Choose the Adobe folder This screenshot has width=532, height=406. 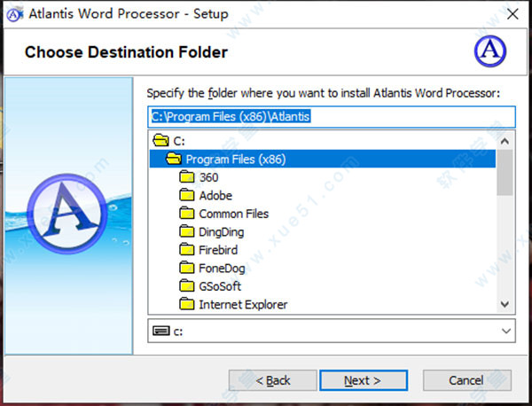pyautogui.click(x=215, y=196)
